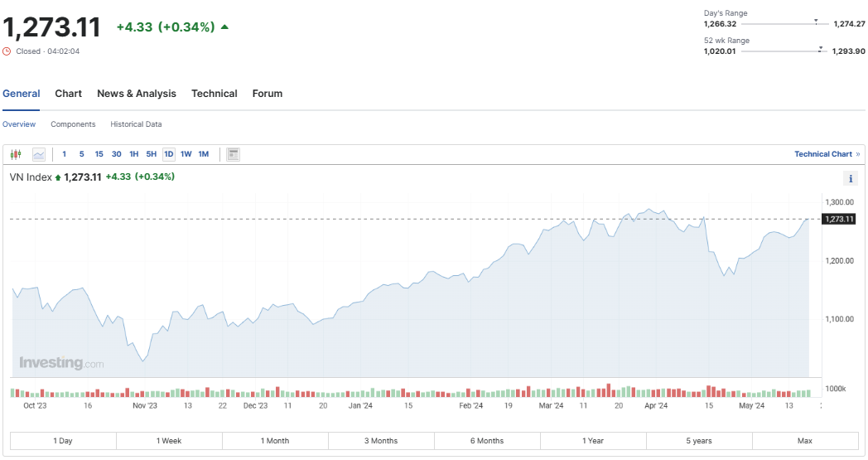Select the 5H interval toggle

point(151,154)
